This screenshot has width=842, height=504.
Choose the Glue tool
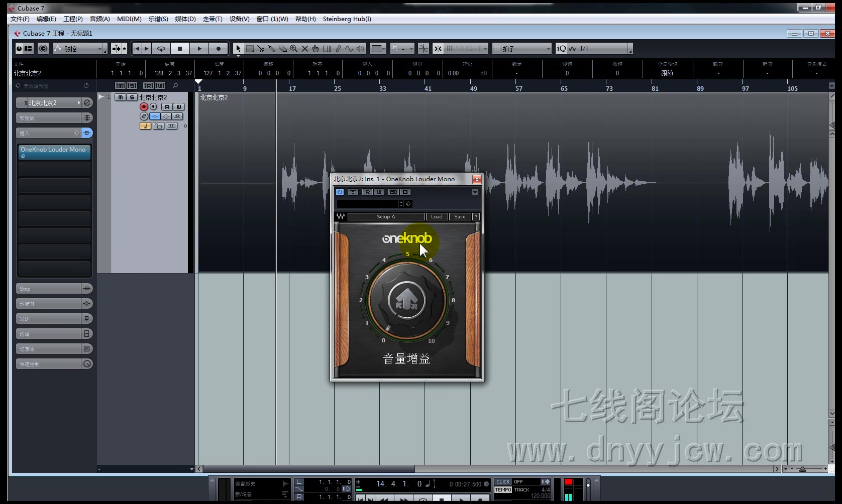[272, 49]
